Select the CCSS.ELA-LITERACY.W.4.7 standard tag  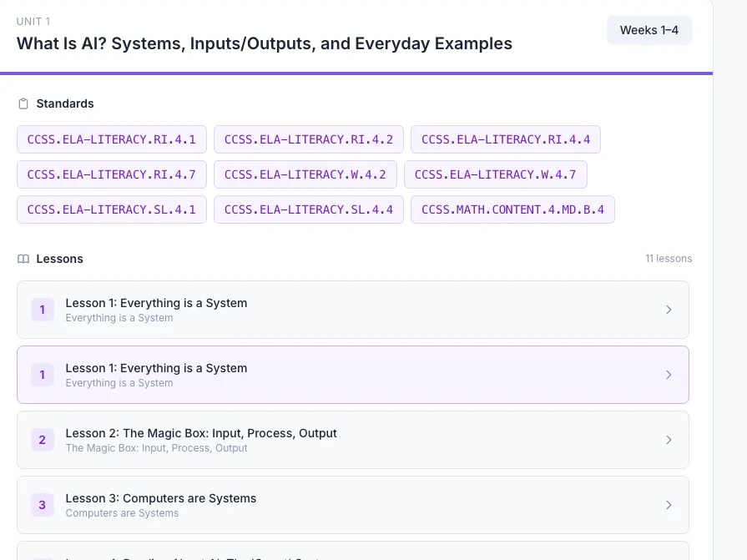[496, 174]
